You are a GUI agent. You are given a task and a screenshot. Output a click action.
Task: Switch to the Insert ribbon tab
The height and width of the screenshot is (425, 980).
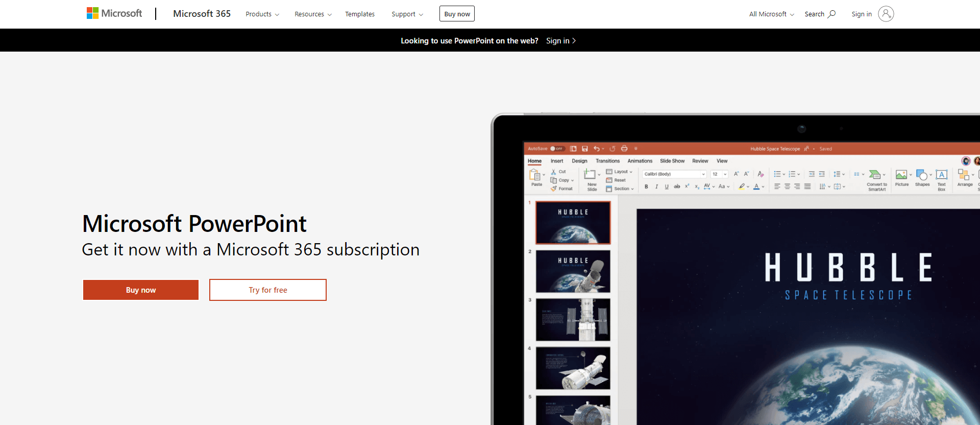pos(557,161)
